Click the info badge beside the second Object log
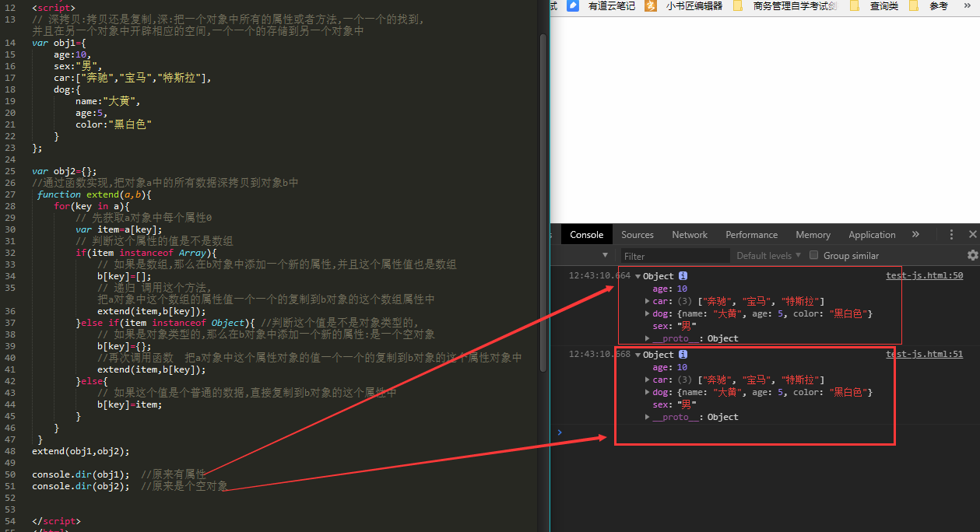Viewport: 980px width, 532px height. point(683,354)
